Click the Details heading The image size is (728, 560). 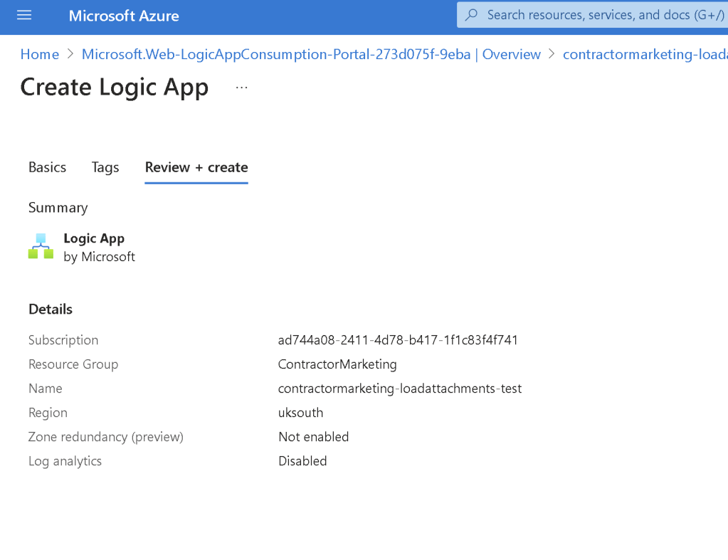tap(51, 310)
